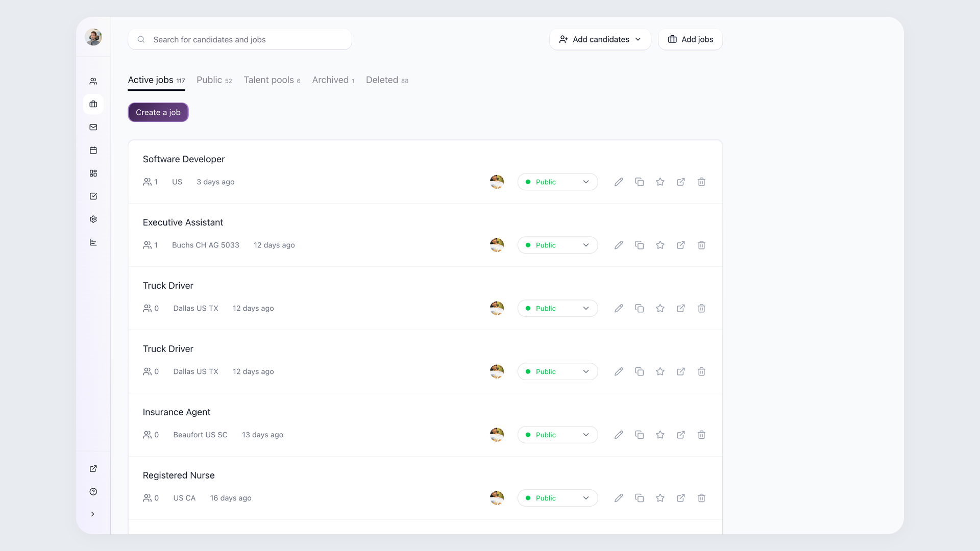The width and height of the screenshot is (980, 551).
Task: Open the Executive Assistant job title
Action: click(183, 222)
